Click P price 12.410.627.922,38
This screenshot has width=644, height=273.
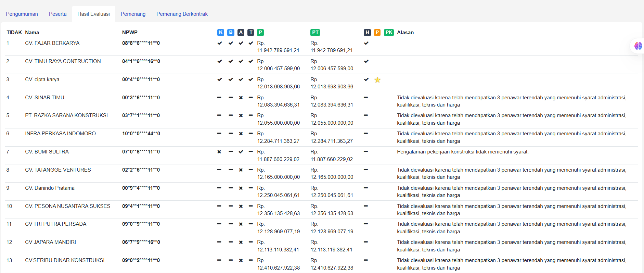pos(279,268)
